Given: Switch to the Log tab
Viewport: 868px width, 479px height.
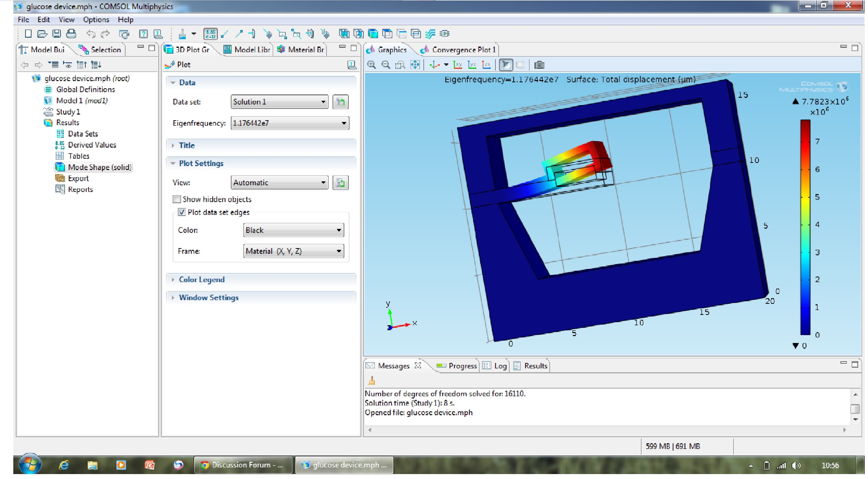Looking at the screenshot, I should (x=495, y=366).
